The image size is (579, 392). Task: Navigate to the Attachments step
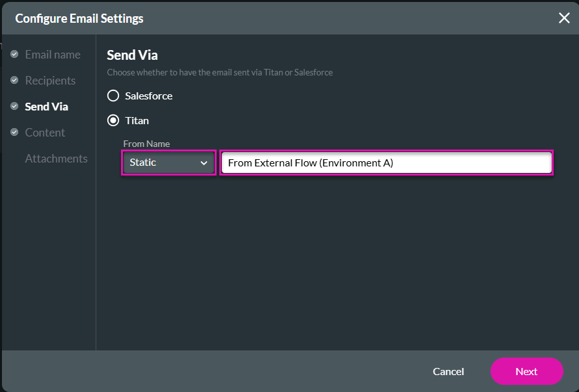tap(56, 158)
